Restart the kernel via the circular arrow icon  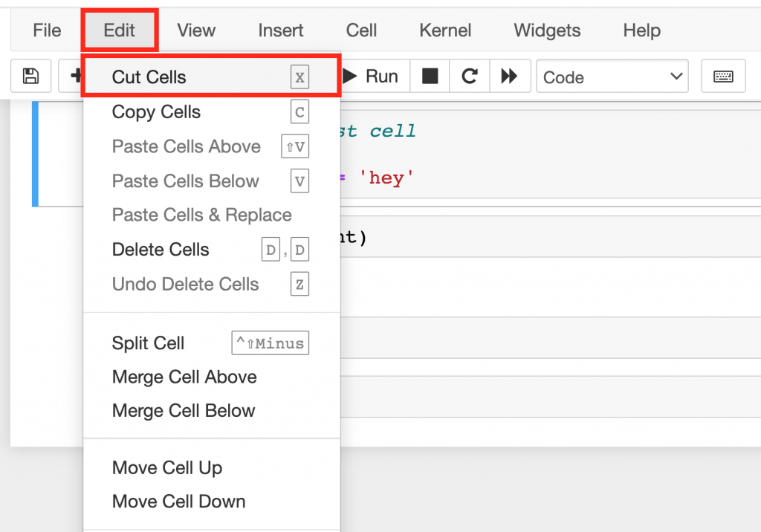click(469, 76)
